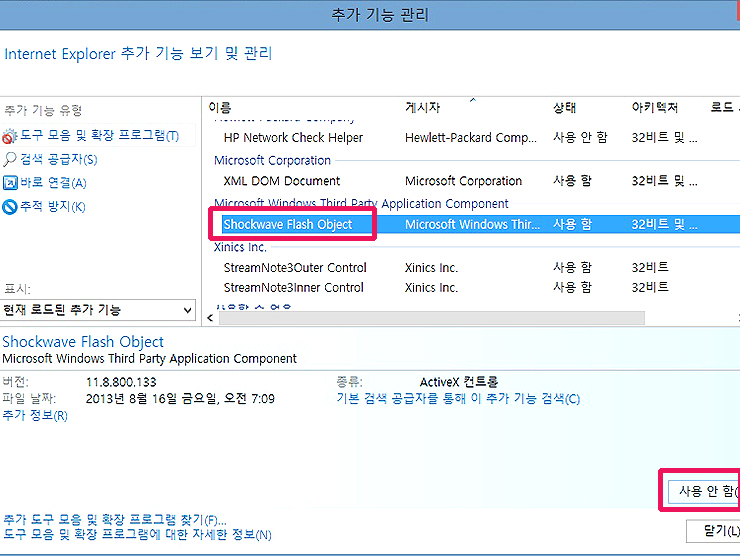Open 추가 정보(R) link
The height and width of the screenshot is (556, 740).
click(x=35, y=415)
